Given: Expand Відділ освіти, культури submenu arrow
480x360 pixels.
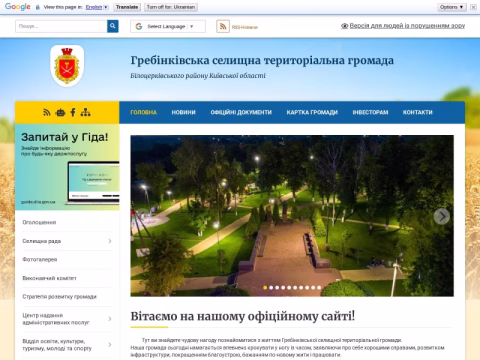Looking at the screenshot, I should tap(110, 345).
